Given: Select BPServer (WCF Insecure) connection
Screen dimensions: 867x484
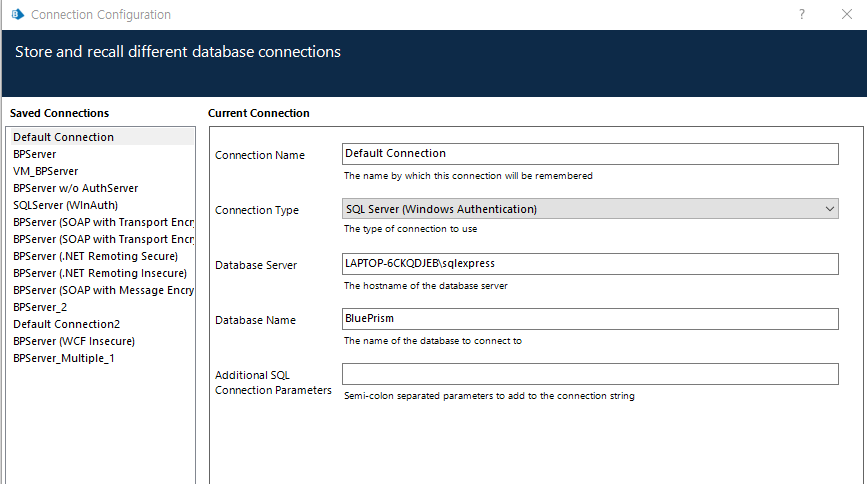Looking at the screenshot, I should coord(101,341).
